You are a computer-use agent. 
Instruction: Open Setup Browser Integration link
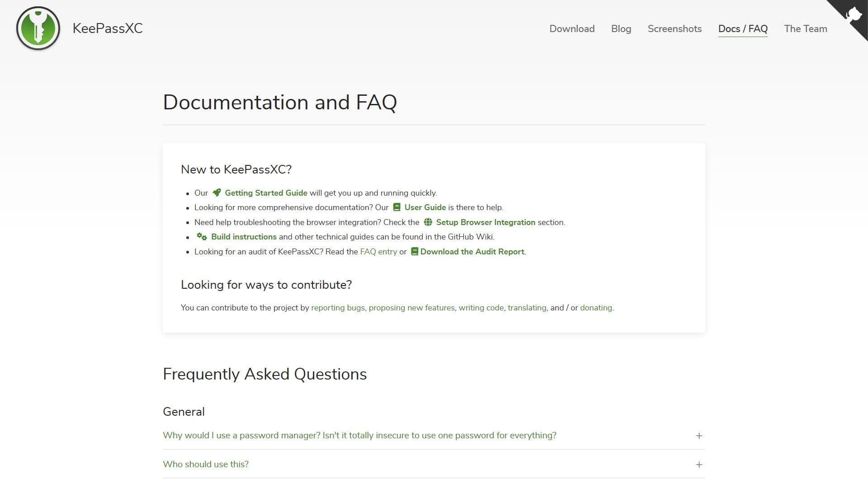(486, 222)
